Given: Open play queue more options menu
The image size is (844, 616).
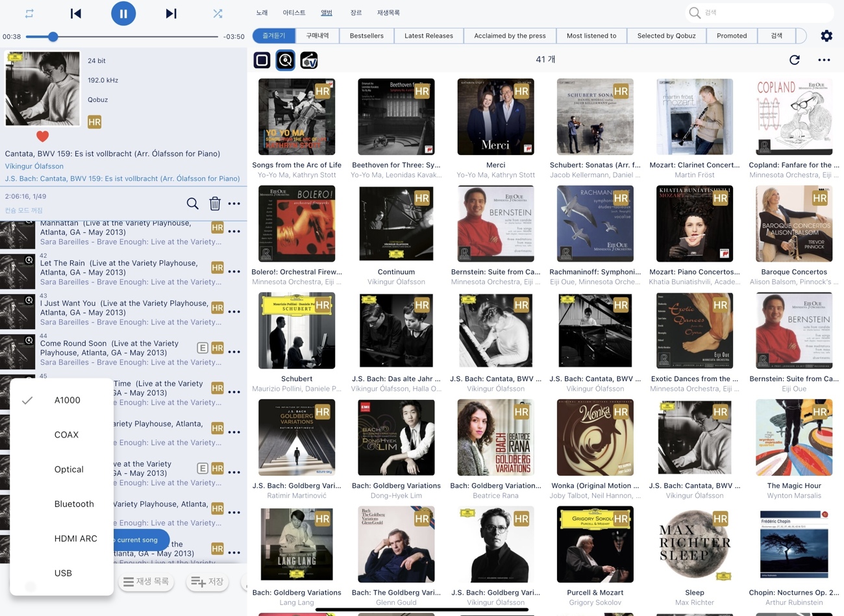Looking at the screenshot, I should (234, 204).
